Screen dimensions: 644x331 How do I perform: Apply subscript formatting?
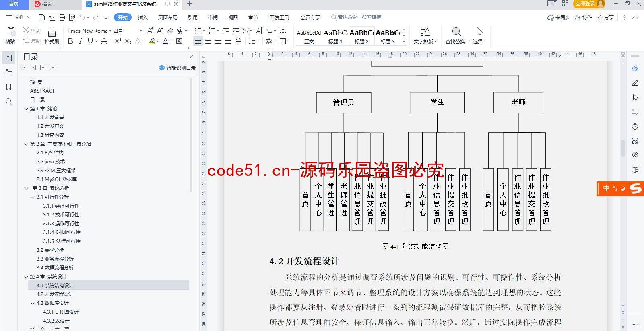(x=128, y=41)
